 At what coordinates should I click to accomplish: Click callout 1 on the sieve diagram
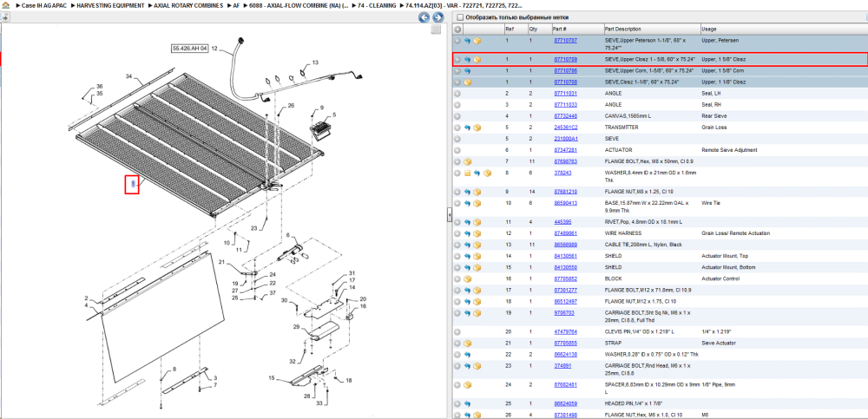click(132, 184)
